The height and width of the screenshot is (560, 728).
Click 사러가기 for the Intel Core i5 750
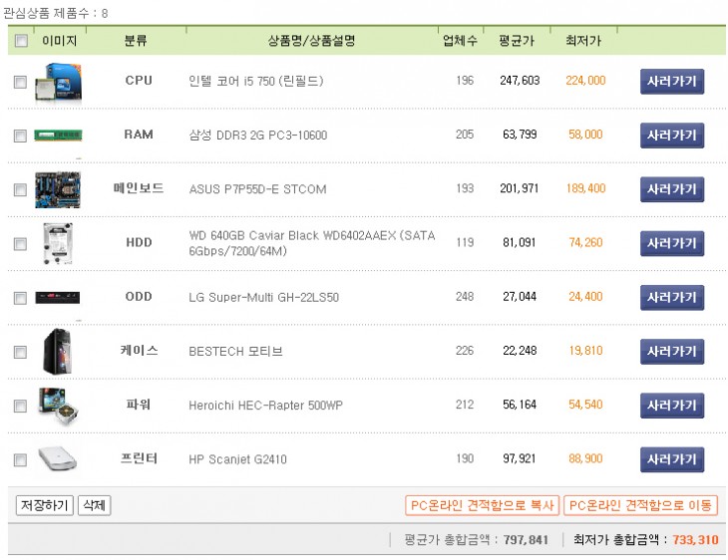pyautogui.click(x=671, y=81)
